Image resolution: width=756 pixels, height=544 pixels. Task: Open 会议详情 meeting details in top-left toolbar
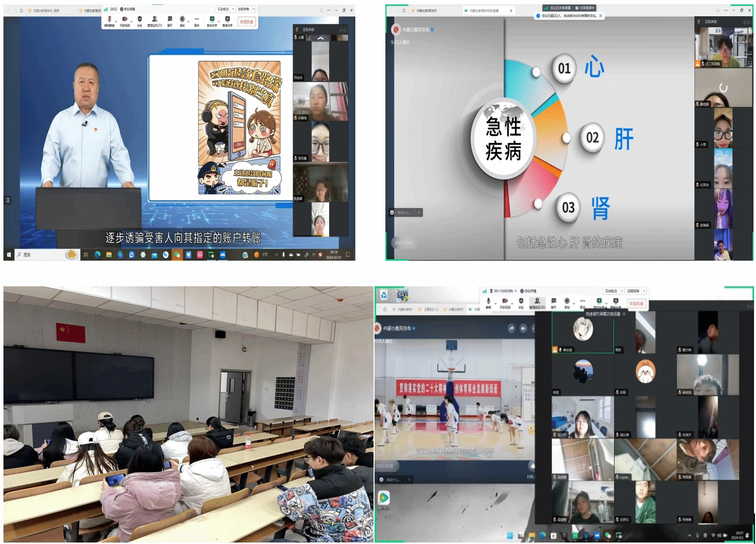tap(128, 9)
